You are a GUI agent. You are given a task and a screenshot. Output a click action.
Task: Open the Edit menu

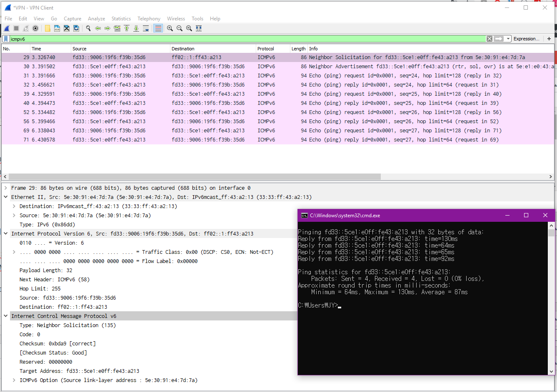pyautogui.click(x=23, y=19)
